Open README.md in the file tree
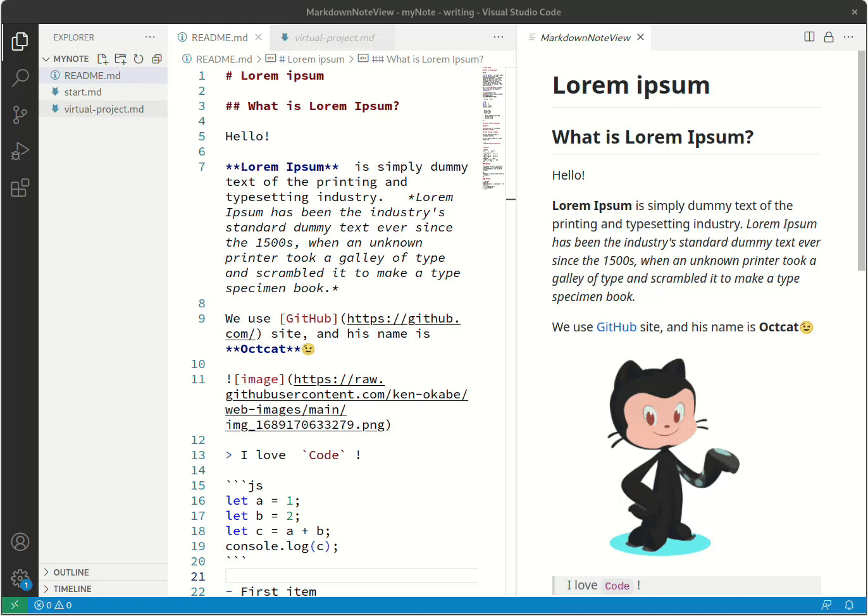Viewport: 868px width, 616px height. click(103, 75)
